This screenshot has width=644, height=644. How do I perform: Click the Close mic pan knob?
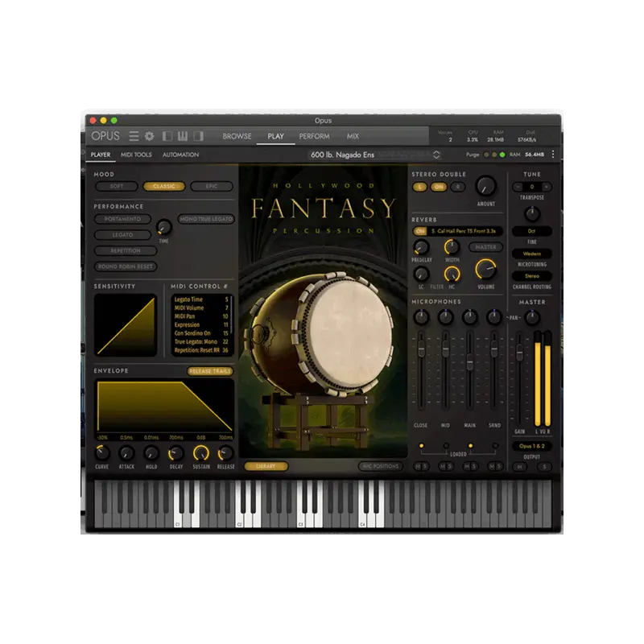coord(421,317)
